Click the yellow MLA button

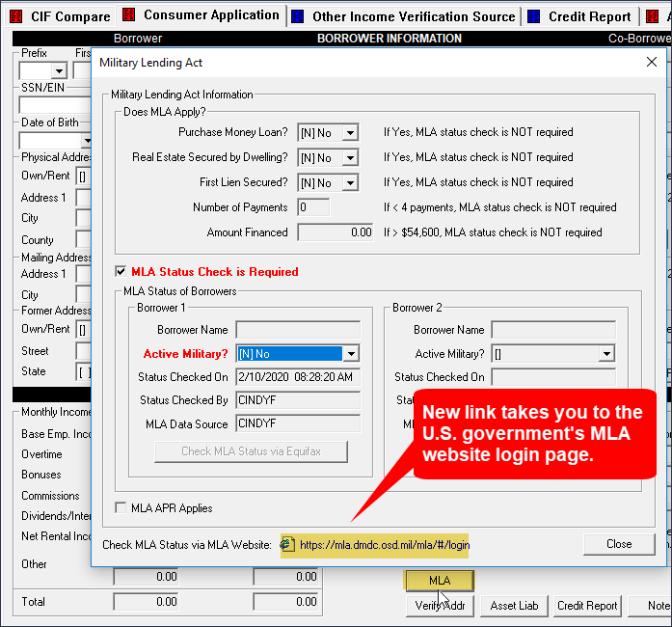(439, 581)
